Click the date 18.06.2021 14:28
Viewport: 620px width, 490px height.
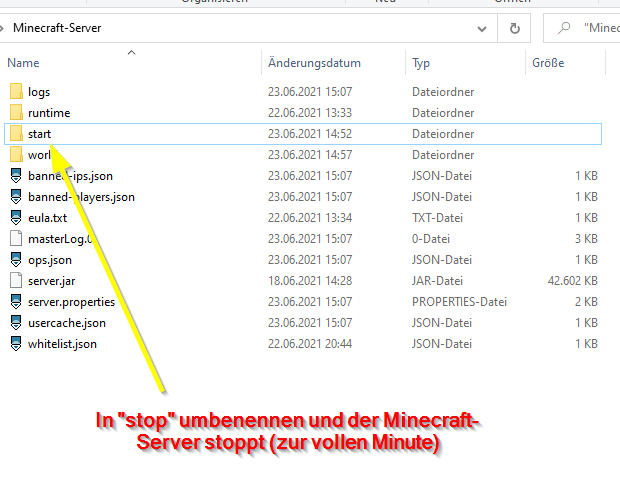click(x=310, y=281)
